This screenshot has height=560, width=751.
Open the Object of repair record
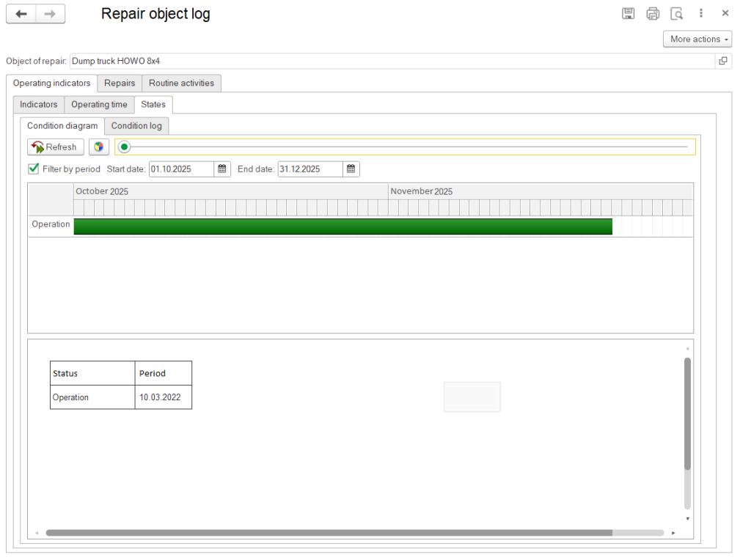(723, 61)
